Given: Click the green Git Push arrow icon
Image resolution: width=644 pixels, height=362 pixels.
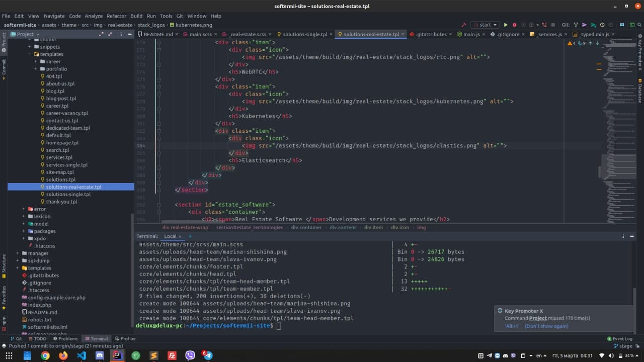Looking at the screenshot, I should click(594, 25).
